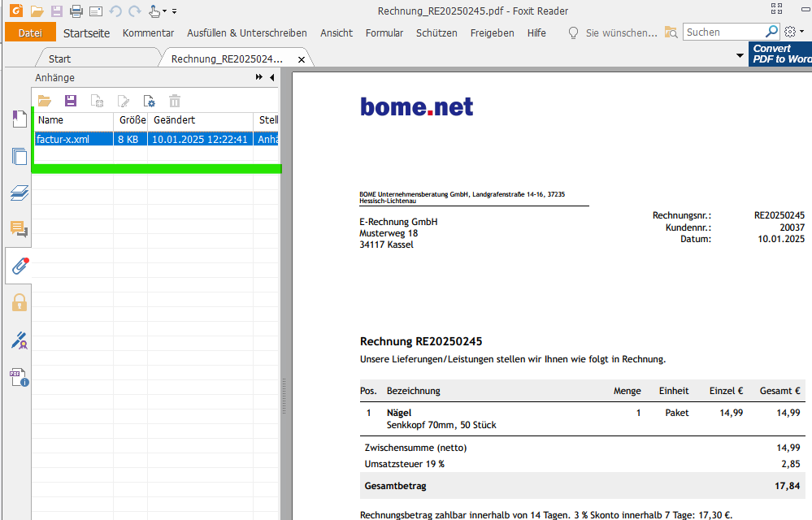This screenshot has height=520, width=812.
Task: Sort attachments by the Größe column header
Action: pyautogui.click(x=131, y=120)
